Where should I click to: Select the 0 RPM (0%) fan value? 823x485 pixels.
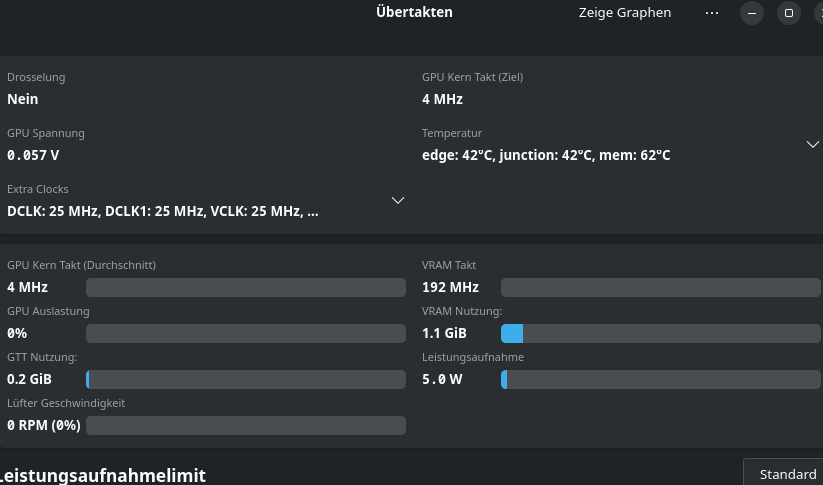click(x=44, y=425)
